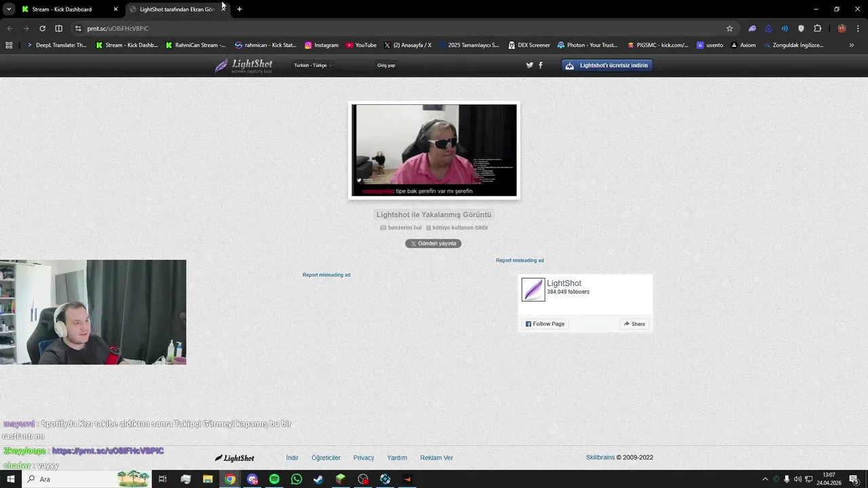Open the captured screenshot image
868x488 pixels.
click(434, 150)
